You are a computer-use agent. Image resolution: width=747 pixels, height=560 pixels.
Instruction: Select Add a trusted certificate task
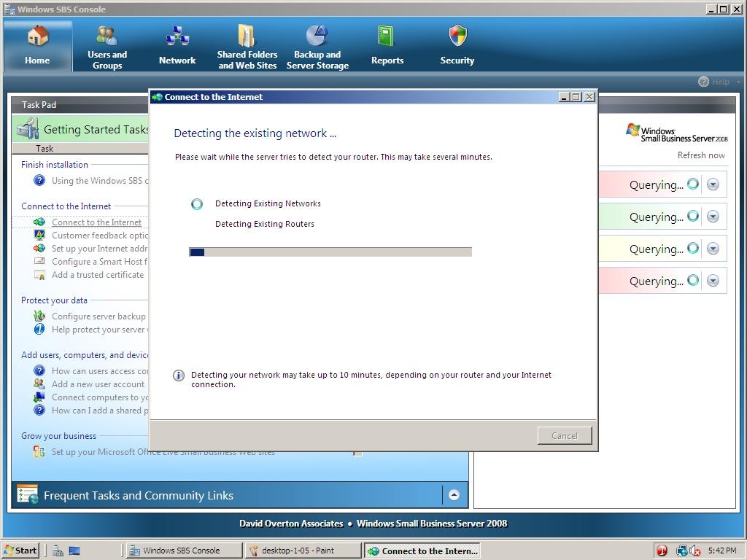pos(98,275)
